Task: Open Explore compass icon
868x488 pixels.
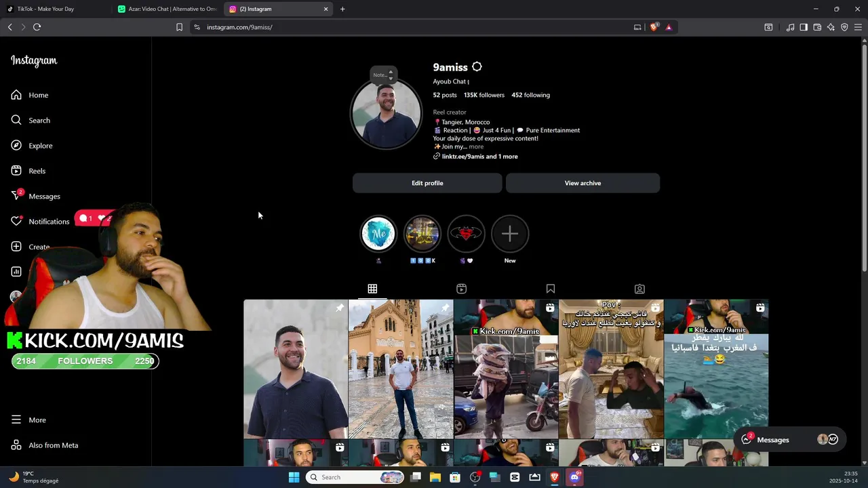Action: (x=16, y=146)
